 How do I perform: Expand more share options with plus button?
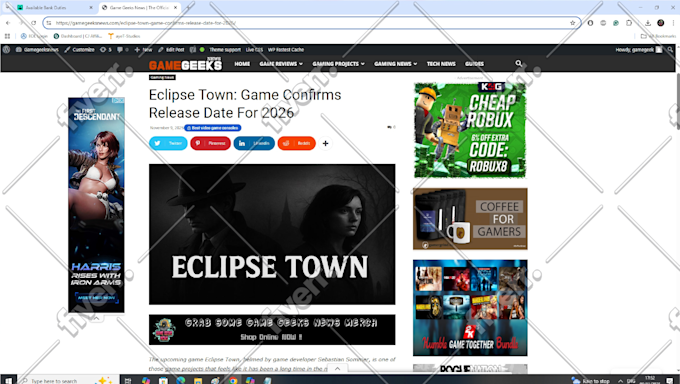click(x=325, y=143)
